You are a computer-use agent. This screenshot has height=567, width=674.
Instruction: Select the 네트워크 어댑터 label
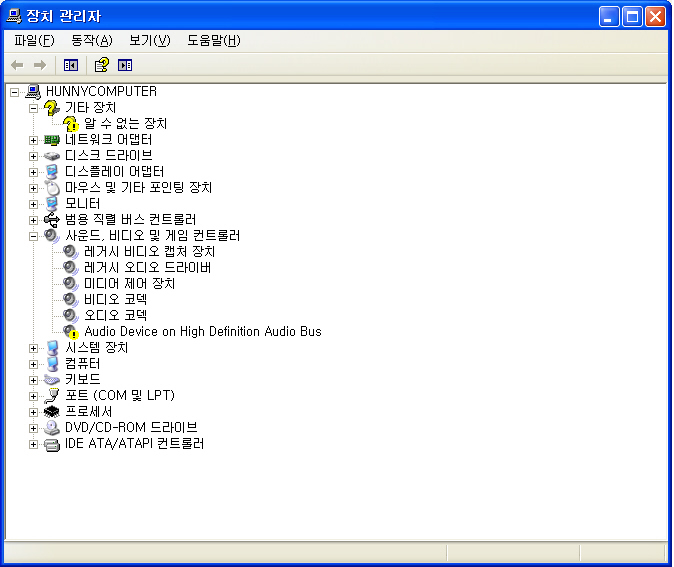(x=108, y=140)
